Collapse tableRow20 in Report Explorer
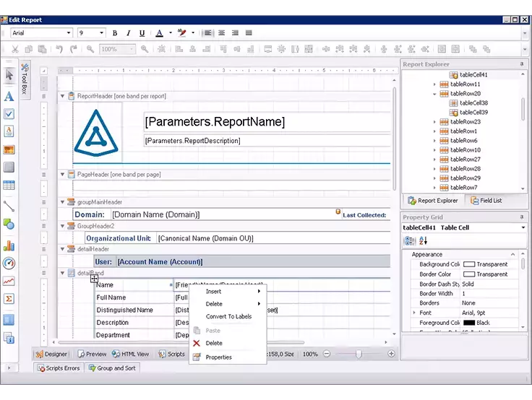The height and width of the screenshot is (400, 532). 434,94
